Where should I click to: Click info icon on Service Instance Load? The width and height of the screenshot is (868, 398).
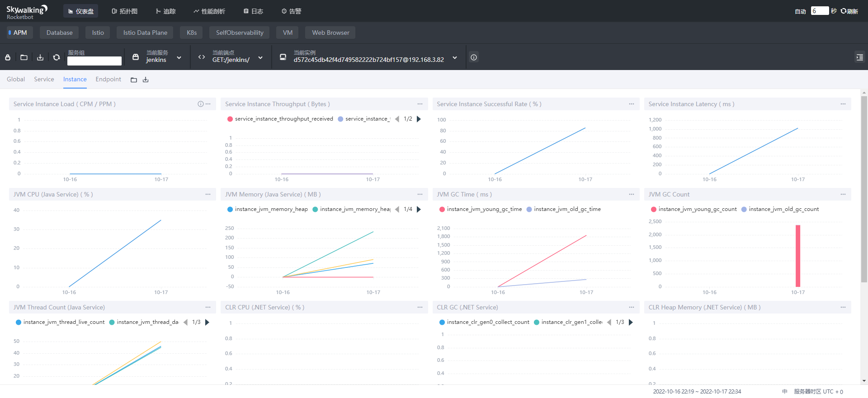(x=200, y=104)
